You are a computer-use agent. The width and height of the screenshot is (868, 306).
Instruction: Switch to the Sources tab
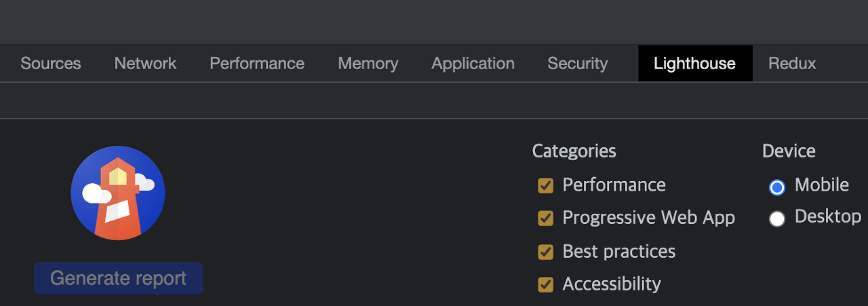51,64
